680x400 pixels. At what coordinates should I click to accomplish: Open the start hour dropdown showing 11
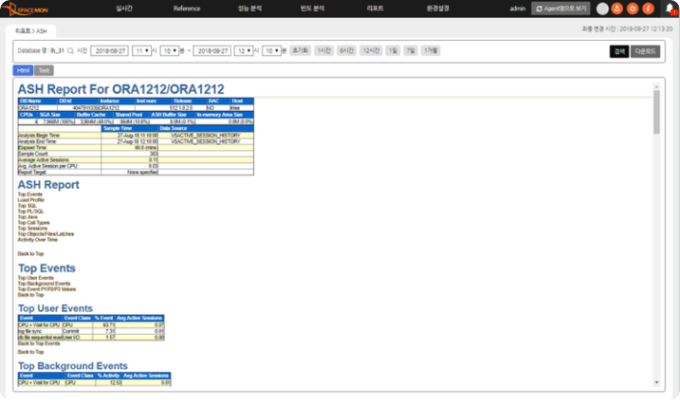click(x=142, y=51)
